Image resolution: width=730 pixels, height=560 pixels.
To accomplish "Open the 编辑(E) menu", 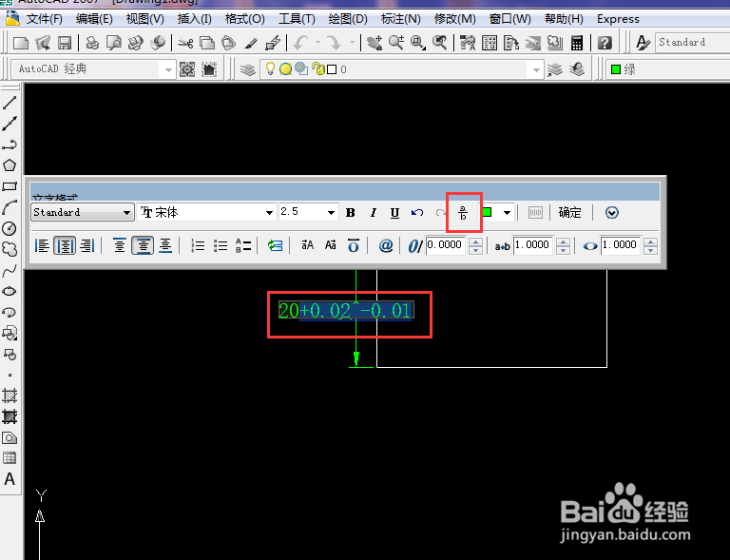I will [94, 19].
